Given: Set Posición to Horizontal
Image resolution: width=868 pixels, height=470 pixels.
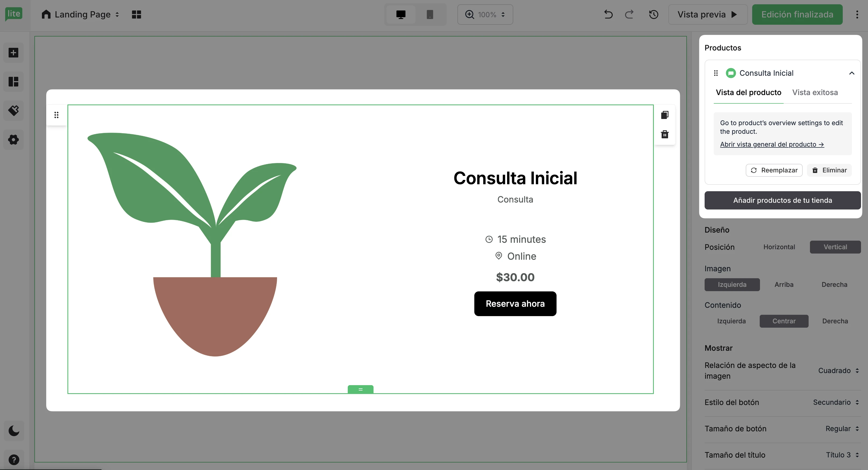Looking at the screenshot, I should coord(779,247).
